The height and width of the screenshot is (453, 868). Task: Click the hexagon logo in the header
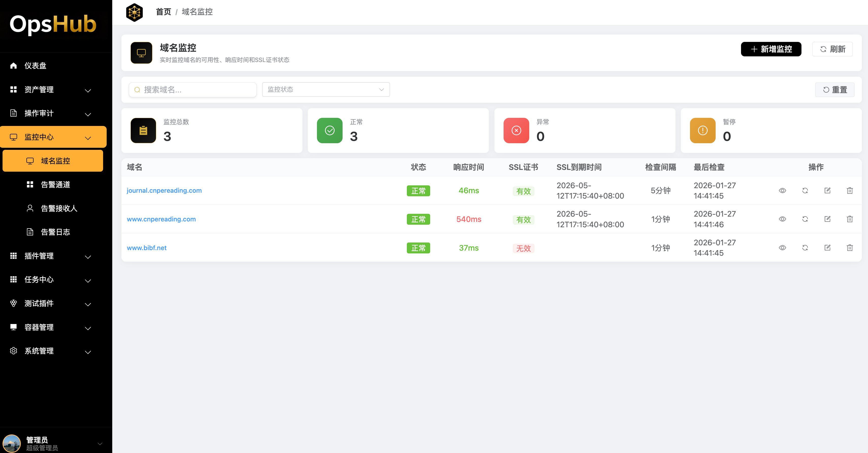click(134, 12)
